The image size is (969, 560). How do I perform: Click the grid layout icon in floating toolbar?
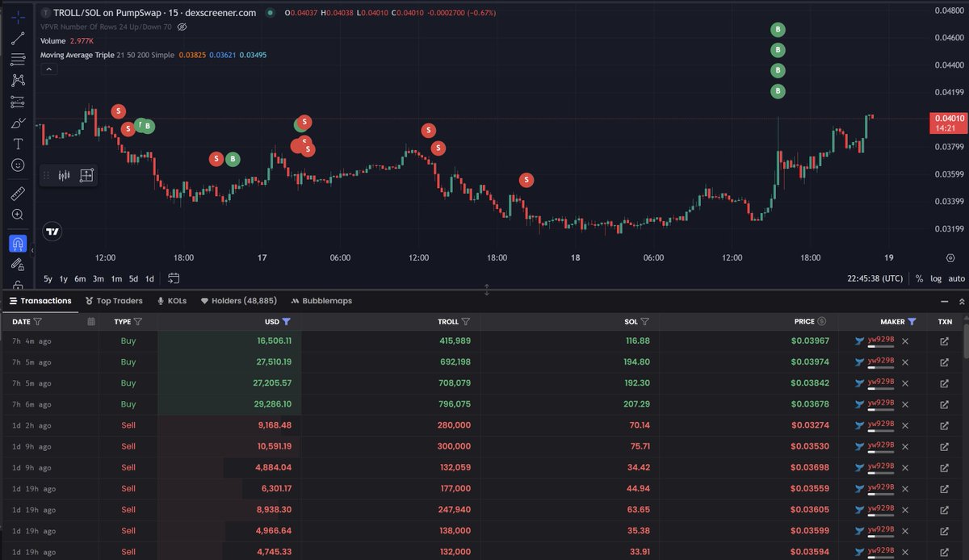point(86,175)
